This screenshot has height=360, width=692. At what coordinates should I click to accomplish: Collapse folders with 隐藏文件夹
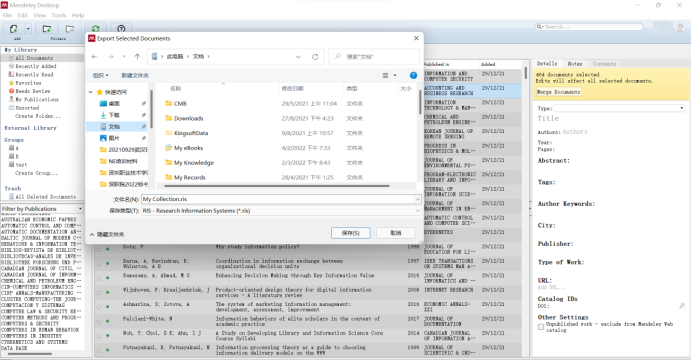click(107, 234)
